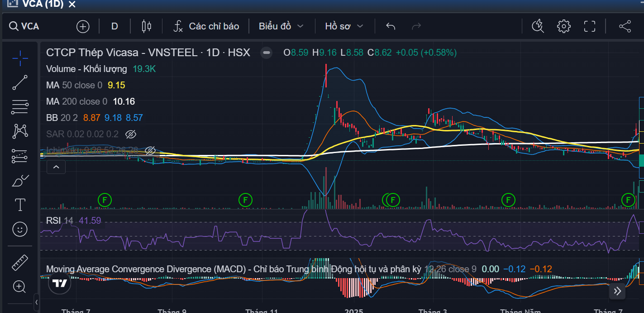Select the crosshair cursor tool

[x=20, y=58]
